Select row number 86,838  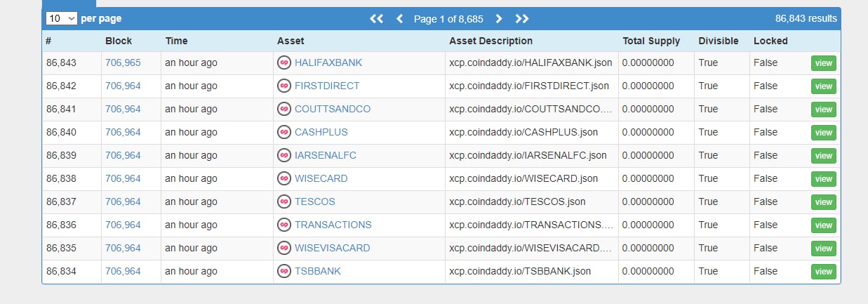pyautogui.click(x=61, y=178)
